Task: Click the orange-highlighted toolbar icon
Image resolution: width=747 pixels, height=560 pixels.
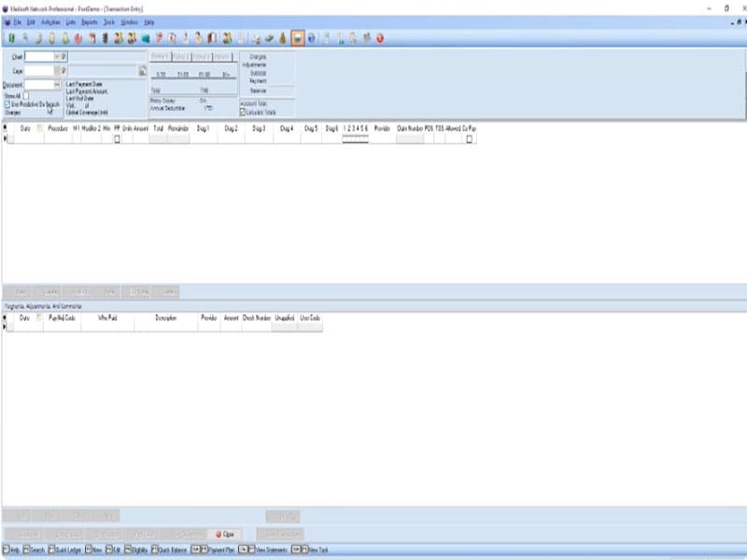Action: tap(297, 38)
